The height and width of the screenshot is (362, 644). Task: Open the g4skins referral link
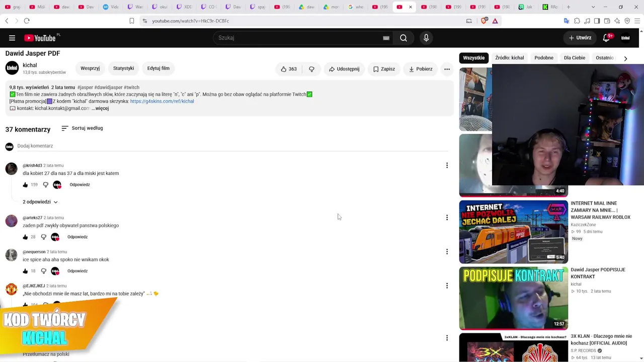coord(162,101)
